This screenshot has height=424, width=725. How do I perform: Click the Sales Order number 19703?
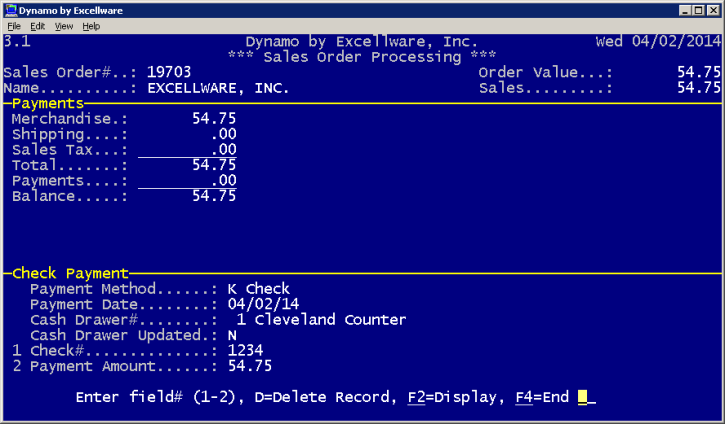[169, 72]
